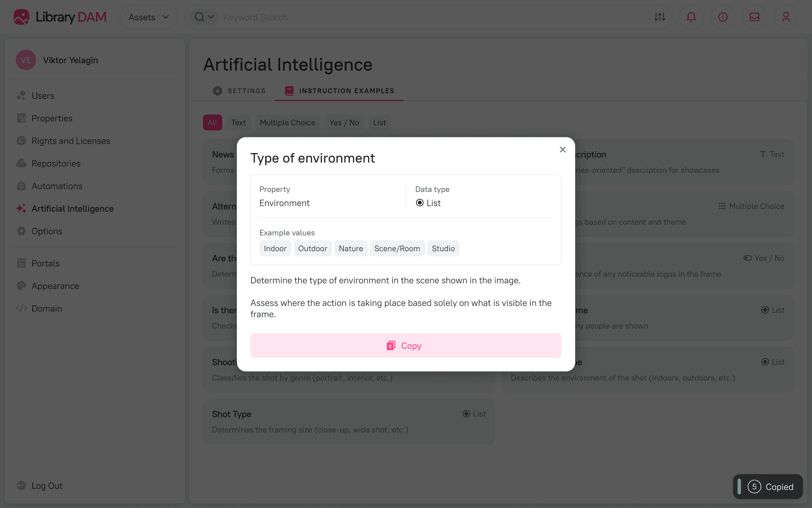
Task: Click the user profile icon
Action: point(786,17)
